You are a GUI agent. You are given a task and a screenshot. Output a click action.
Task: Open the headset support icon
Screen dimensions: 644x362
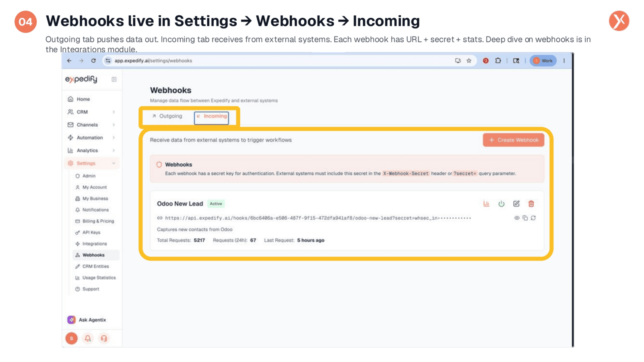coord(104,338)
